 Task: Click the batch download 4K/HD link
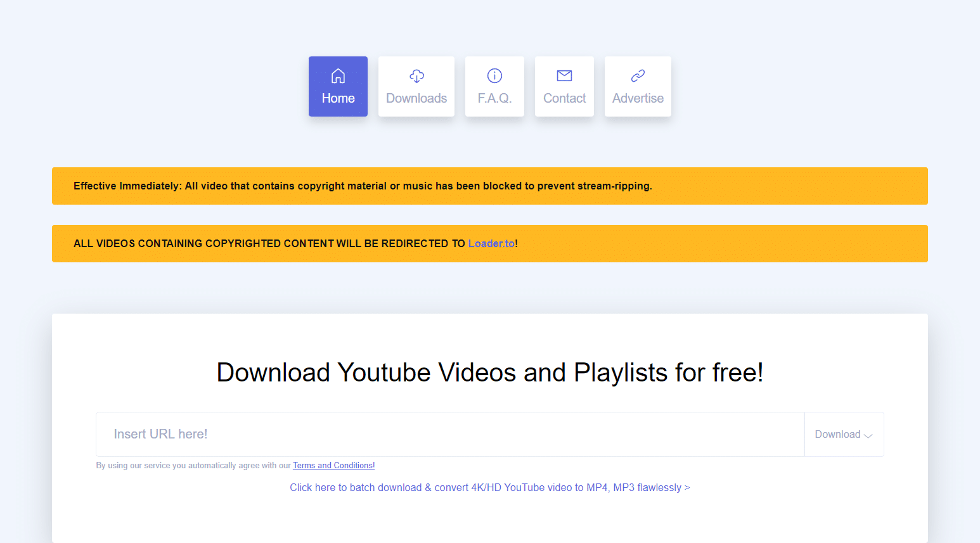pyautogui.click(x=489, y=487)
